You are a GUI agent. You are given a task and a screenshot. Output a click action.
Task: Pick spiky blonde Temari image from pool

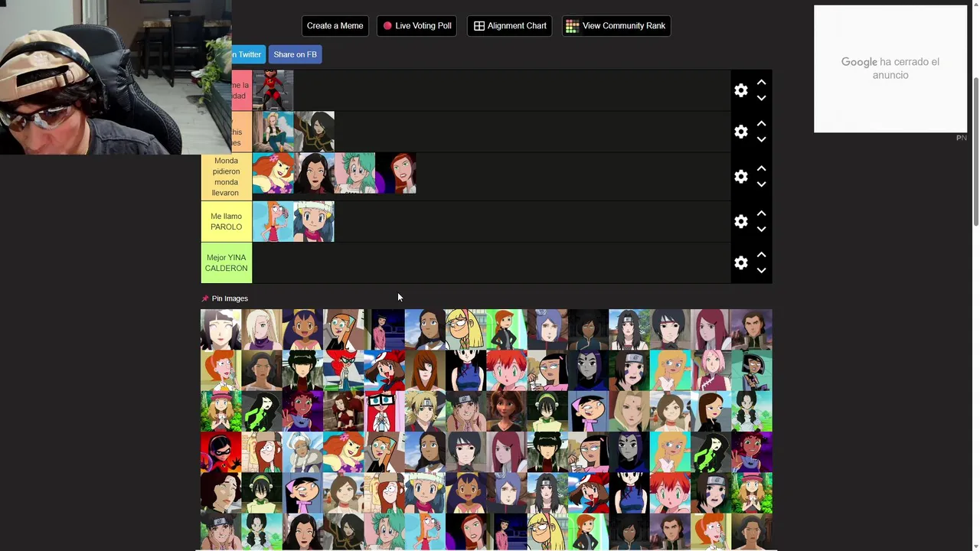(x=425, y=412)
